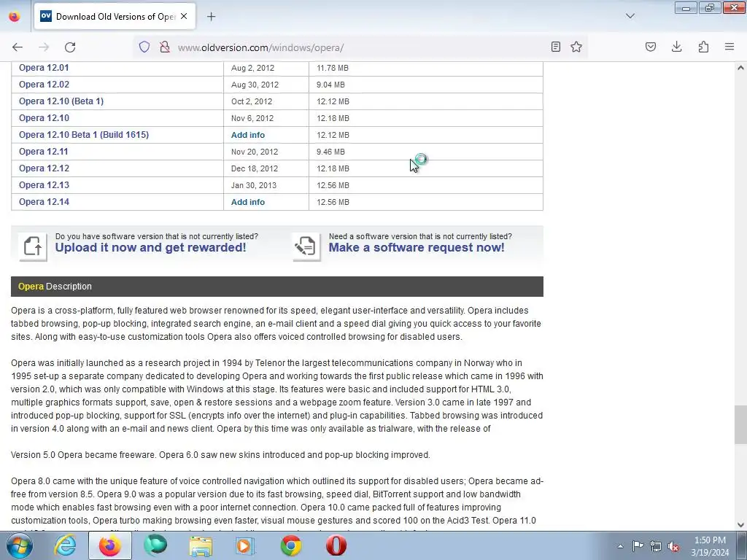
Task: Launch Opera from the taskbar
Action: tap(336, 545)
